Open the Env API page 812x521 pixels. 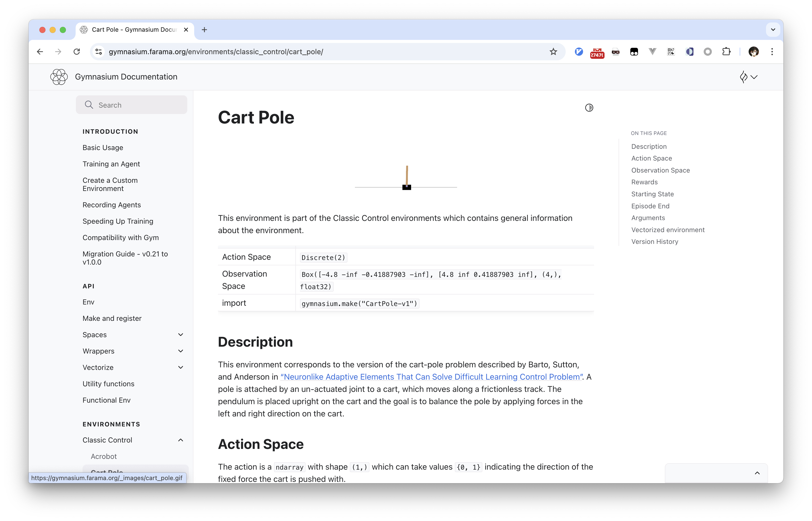[x=88, y=302]
